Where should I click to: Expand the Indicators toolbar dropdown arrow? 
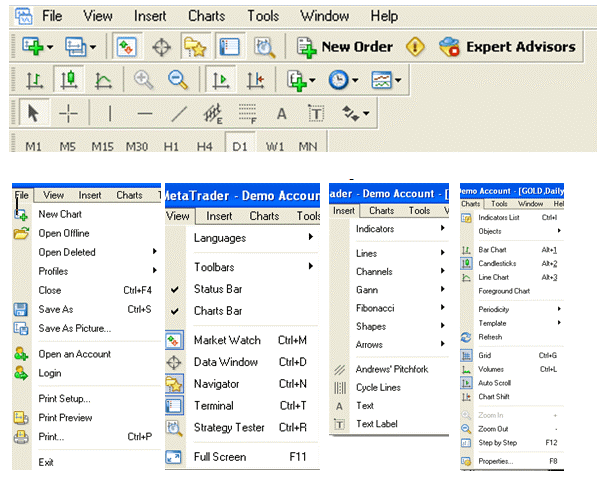click(x=312, y=80)
